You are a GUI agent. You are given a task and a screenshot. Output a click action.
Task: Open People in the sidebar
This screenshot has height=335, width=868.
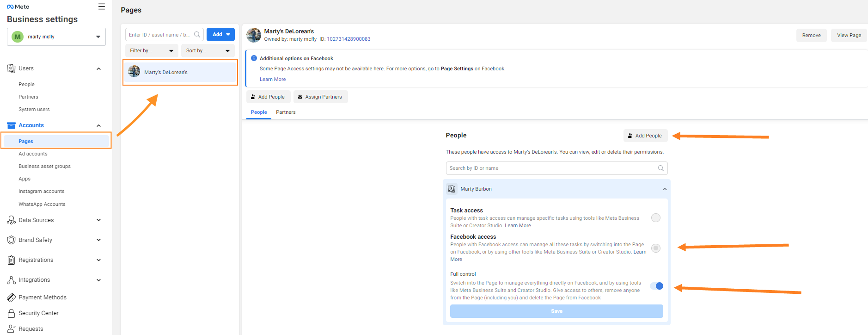coord(26,84)
